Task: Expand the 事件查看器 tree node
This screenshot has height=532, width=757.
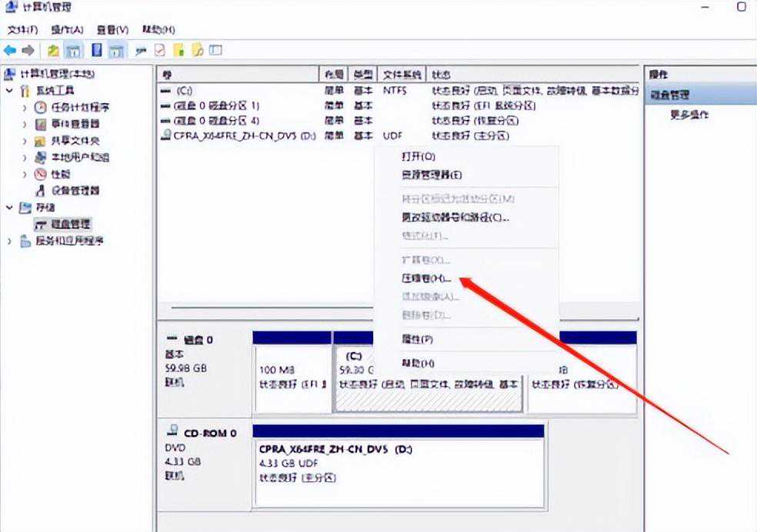Action: pos(25,124)
